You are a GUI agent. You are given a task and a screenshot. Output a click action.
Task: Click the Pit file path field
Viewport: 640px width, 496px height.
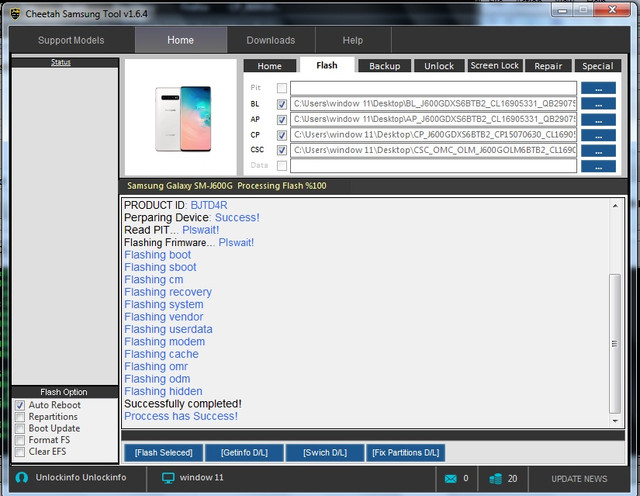pos(433,88)
